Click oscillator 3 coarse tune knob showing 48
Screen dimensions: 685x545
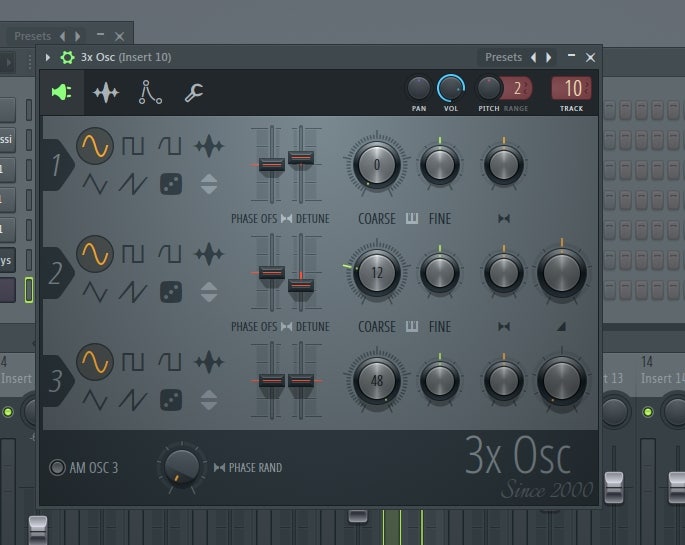(377, 381)
